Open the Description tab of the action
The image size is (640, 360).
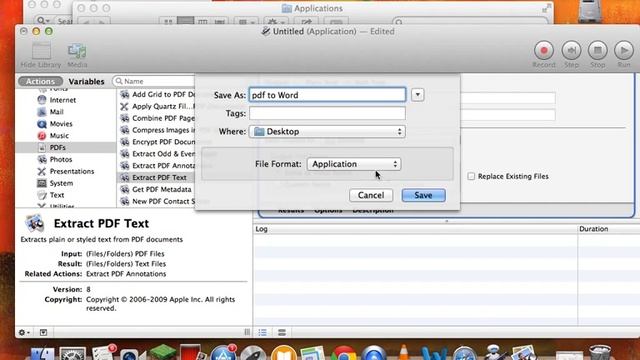[x=373, y=211]
